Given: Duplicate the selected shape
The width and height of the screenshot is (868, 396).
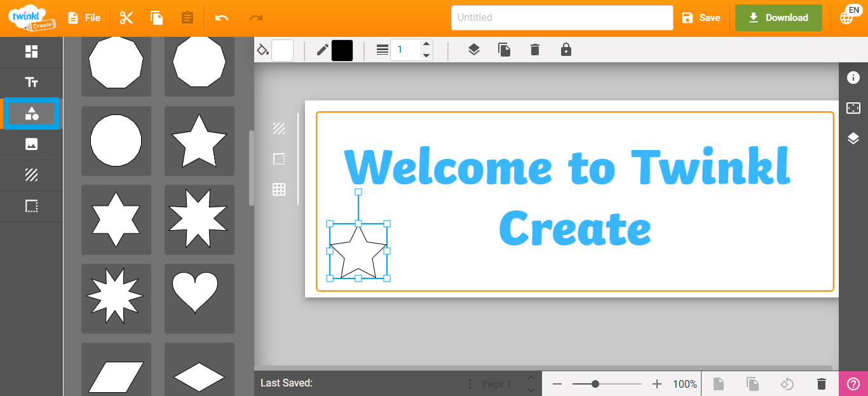Looking at the screenshot, I should 505,50.
